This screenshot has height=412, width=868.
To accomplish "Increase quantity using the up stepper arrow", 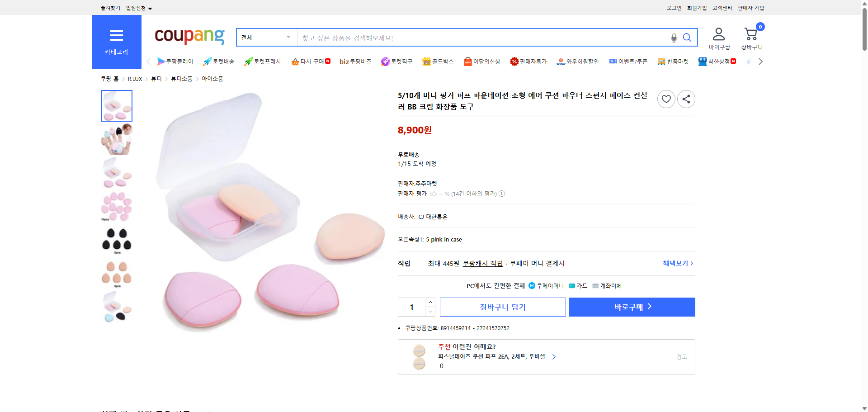I will 429,302.
